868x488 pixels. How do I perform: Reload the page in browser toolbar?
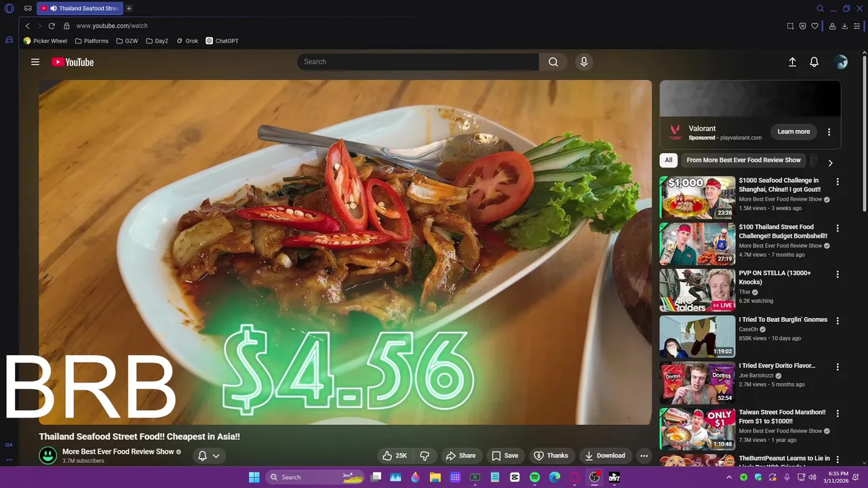(x=52, y=26)
